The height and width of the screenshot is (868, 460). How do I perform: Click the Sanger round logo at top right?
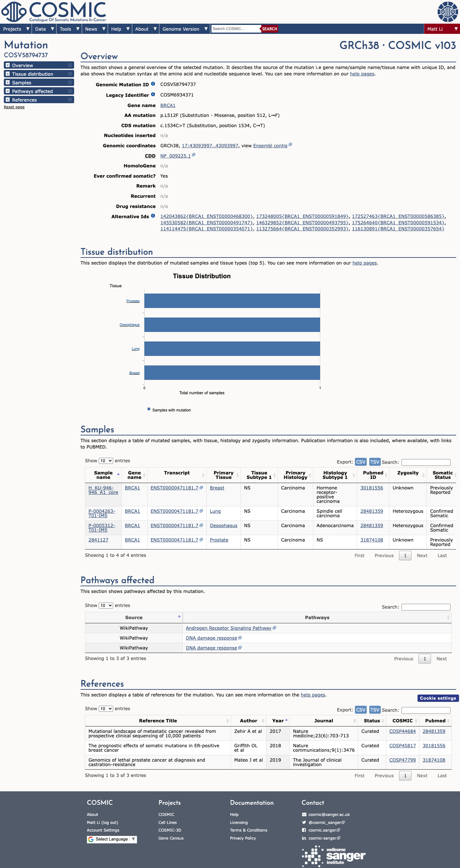click(x=448, y=12)
